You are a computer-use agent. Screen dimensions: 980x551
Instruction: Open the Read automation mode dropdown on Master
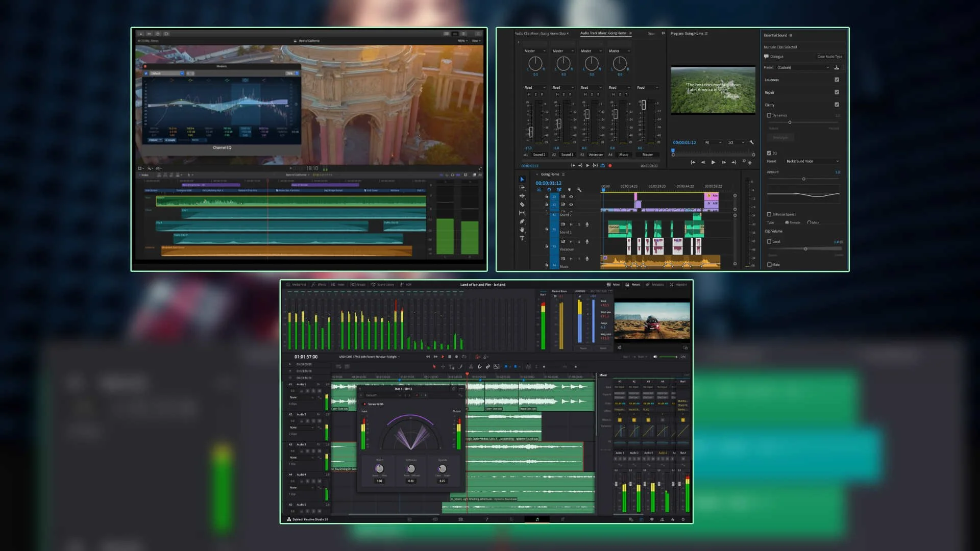point(647,88)
